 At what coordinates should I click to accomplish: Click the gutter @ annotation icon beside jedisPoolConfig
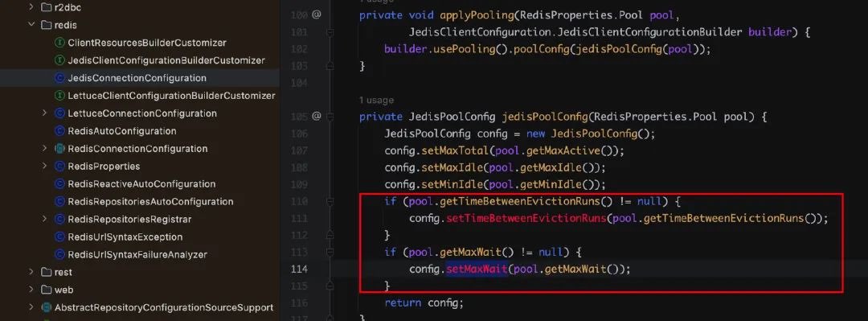point(316,117)
